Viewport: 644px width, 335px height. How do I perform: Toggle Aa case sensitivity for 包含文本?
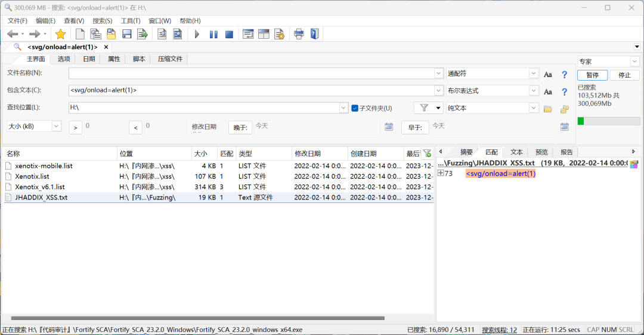click(x=548, y=91)
